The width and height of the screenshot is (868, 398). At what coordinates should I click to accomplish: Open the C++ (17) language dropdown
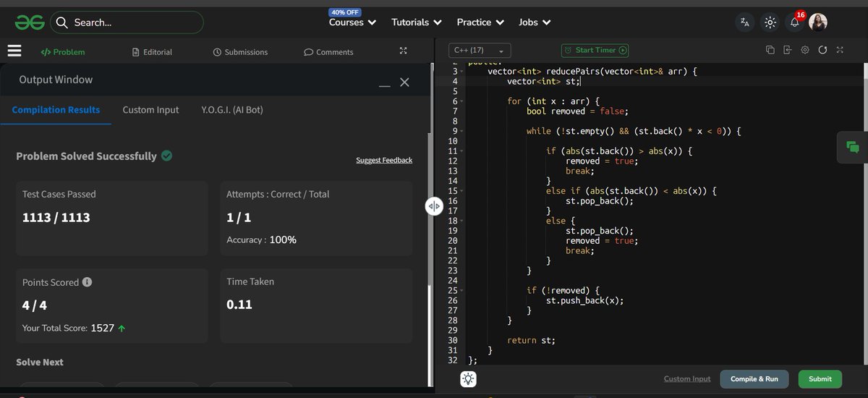click(480, 51)
